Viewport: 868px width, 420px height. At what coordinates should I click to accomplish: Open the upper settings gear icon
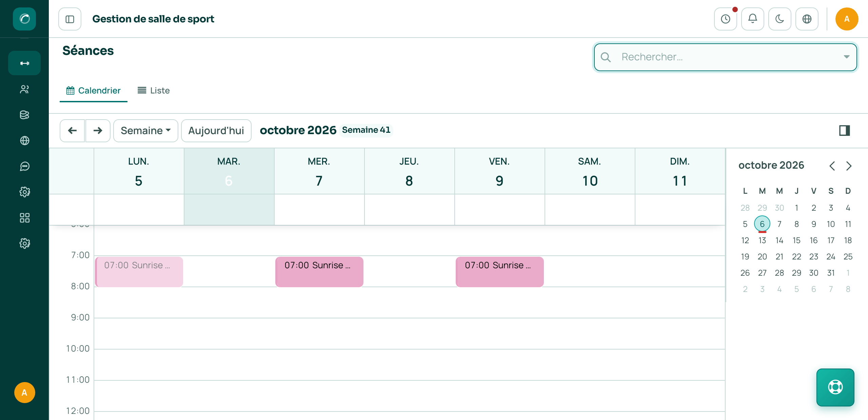pos(24,192)
